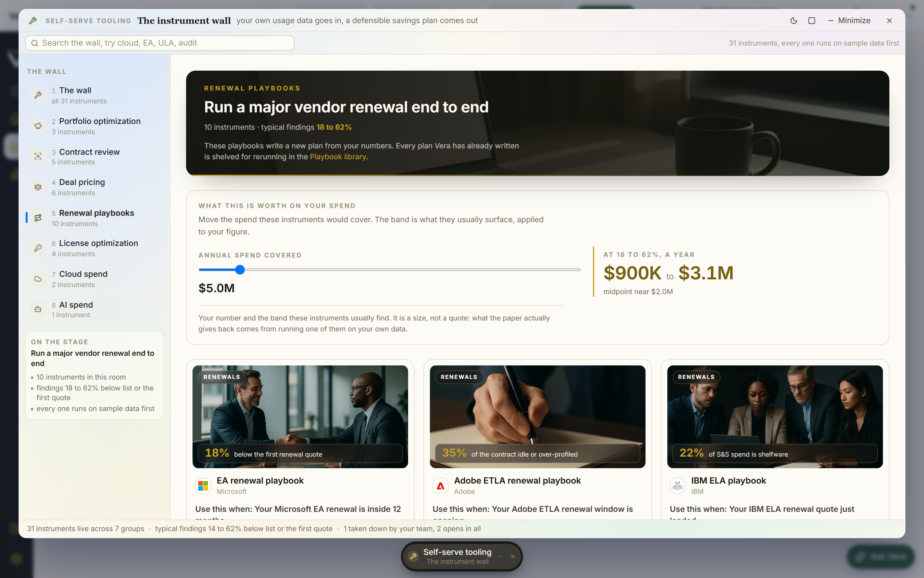
Task: Go to Contract review instruments
Action: [x=95, y=156]
